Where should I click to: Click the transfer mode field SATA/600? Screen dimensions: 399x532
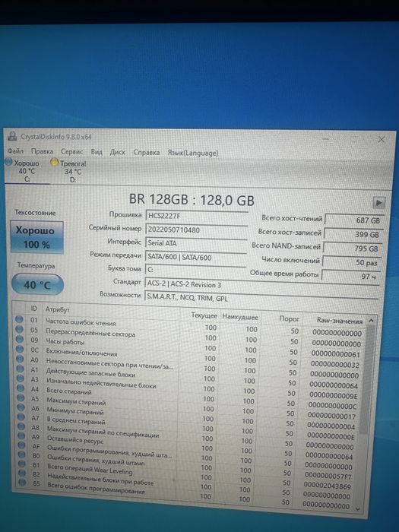[x=196, y=257]
